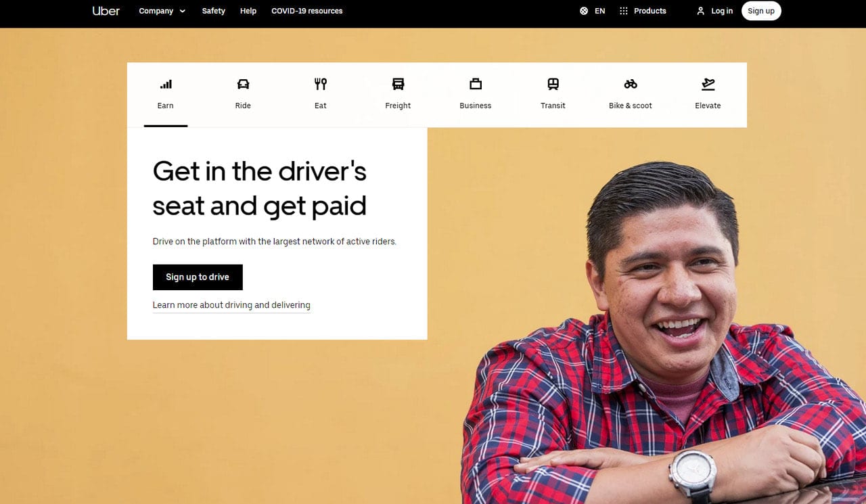Open the Safety menu item

(x=213, y=11)
